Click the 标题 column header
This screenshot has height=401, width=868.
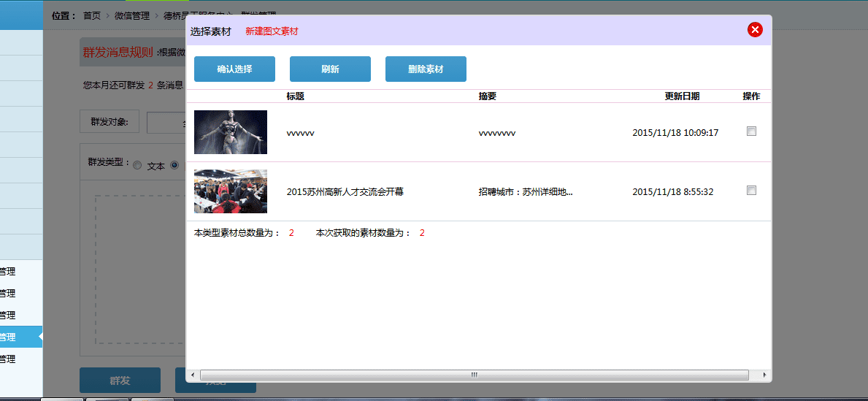pos(296,96)
